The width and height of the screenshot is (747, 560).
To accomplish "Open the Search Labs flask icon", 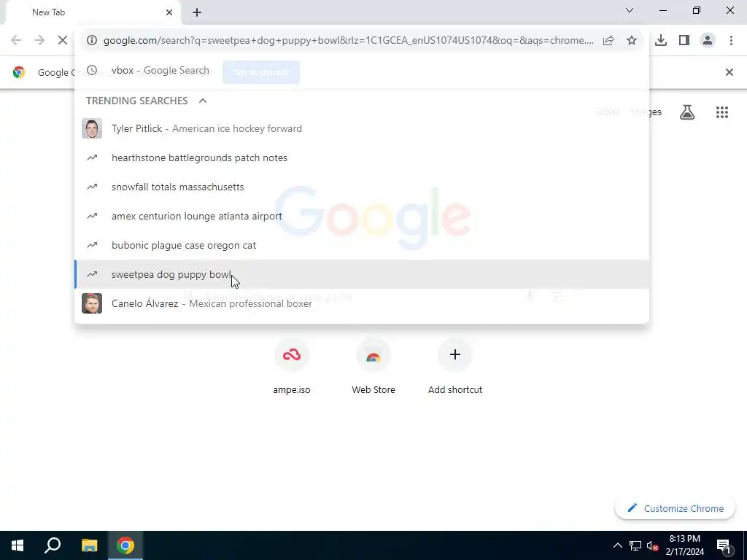I will point(687,112).
